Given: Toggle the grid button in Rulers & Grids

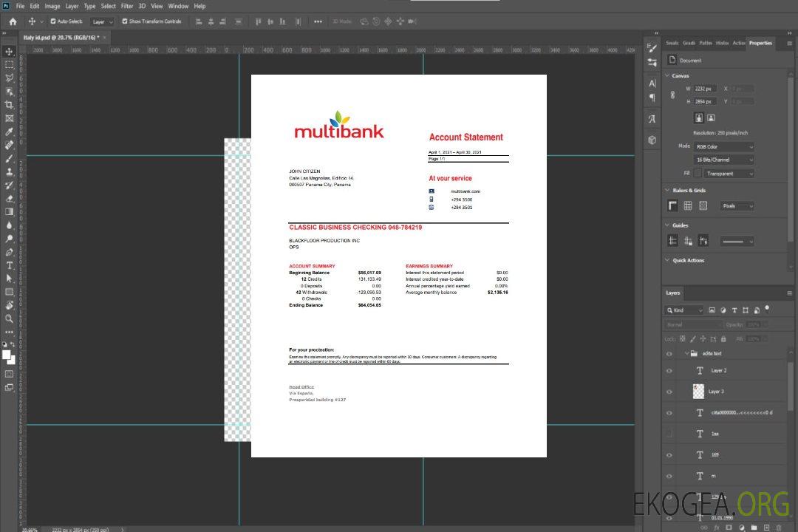Looking at the screenshot, I should (x=688, y=205).
